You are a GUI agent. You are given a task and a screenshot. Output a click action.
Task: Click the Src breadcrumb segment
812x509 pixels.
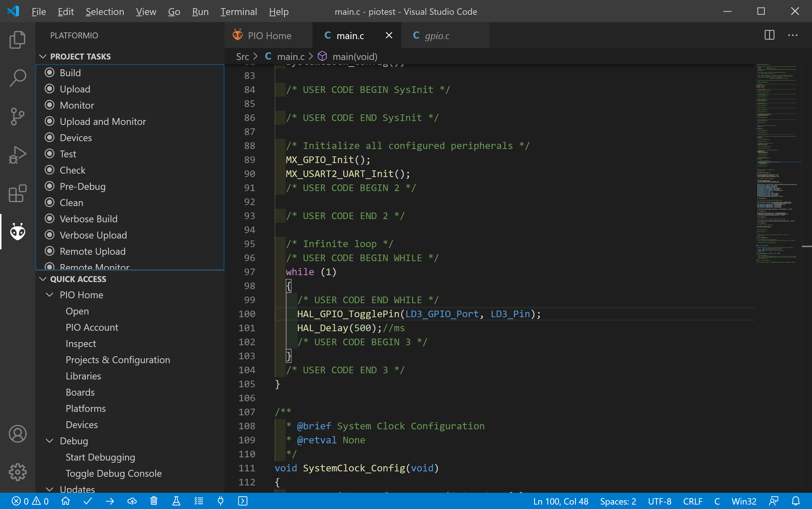242,56
